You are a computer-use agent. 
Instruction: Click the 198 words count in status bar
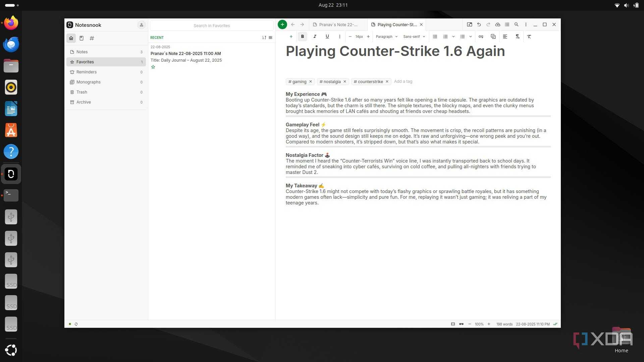point(504,324)
